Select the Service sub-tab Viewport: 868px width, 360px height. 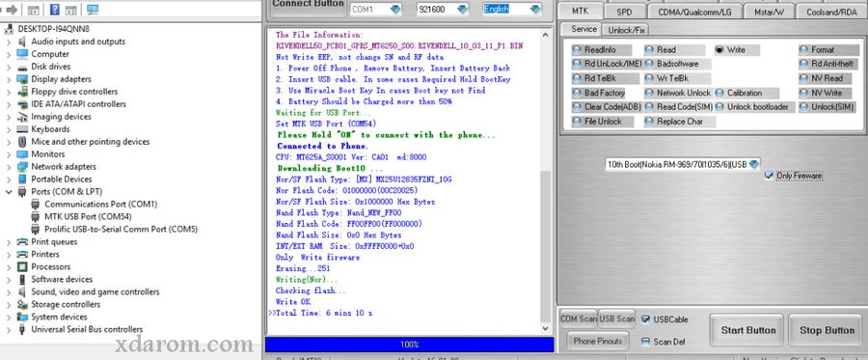[583, 29]
